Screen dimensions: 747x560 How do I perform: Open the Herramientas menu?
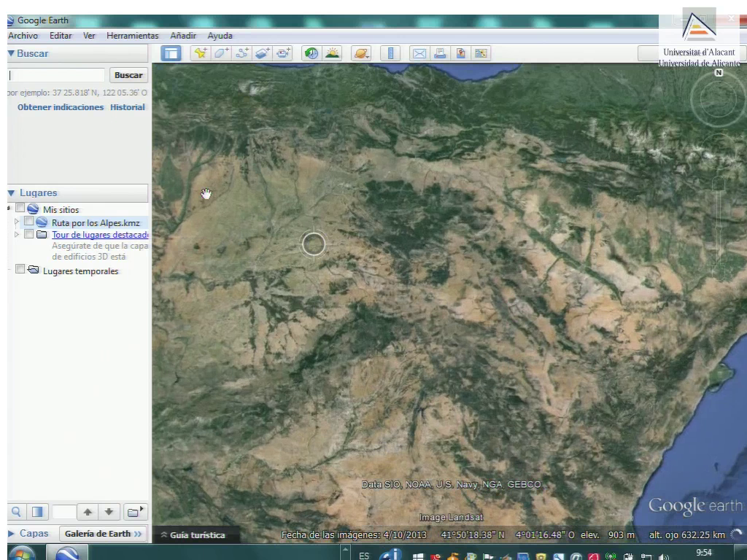point(133,36)
